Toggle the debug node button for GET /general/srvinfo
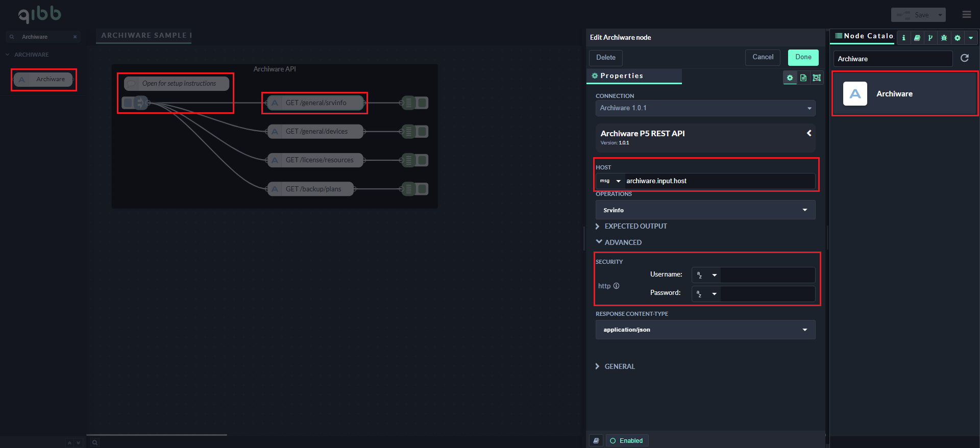 pos(423,103)
